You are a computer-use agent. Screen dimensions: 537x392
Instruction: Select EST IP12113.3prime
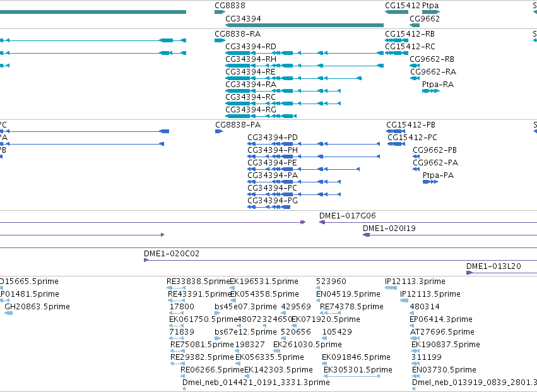point(415,282)
